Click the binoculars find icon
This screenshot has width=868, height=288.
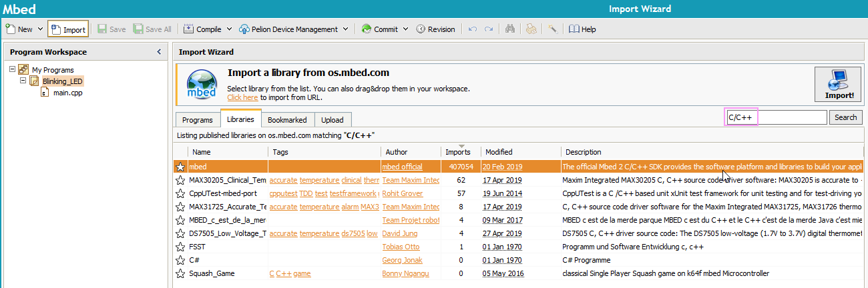pyautogui.click(x=511, y=29)
